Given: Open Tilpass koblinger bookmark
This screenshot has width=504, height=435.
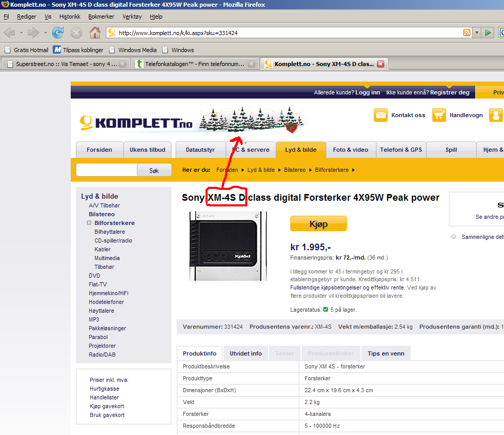Looking at the screenshot, I should tap(78, 50).
